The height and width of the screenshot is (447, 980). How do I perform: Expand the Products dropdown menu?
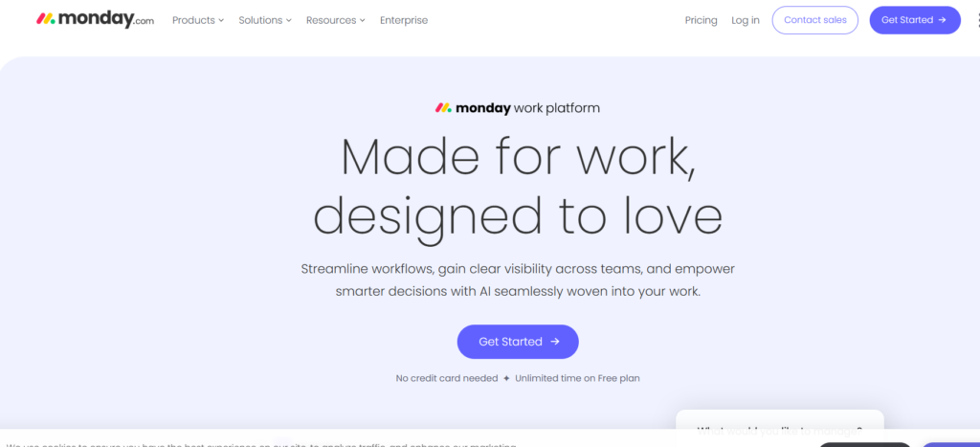click(x=197, y=20)
